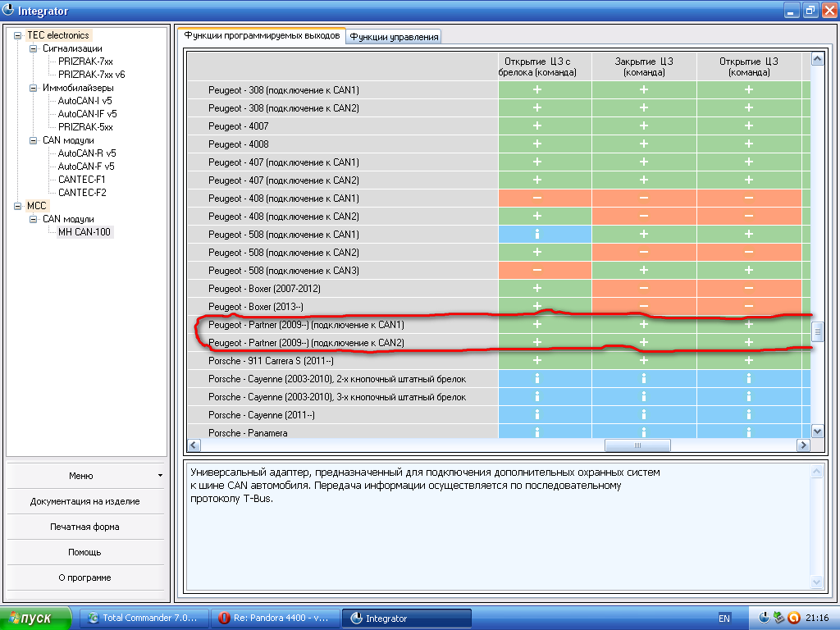This screenshot has height=630, width=840.
Task: Click Integrator title bar icon
Action: pos(8,10)
